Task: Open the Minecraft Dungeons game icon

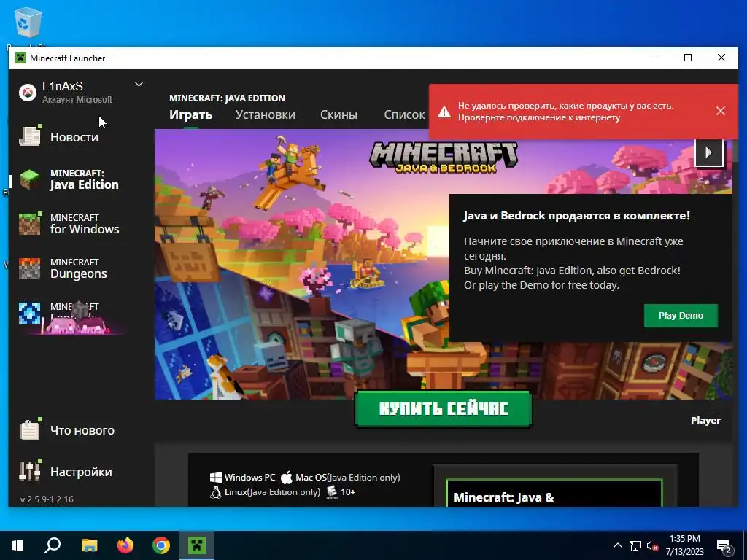Action: [29, 268]
